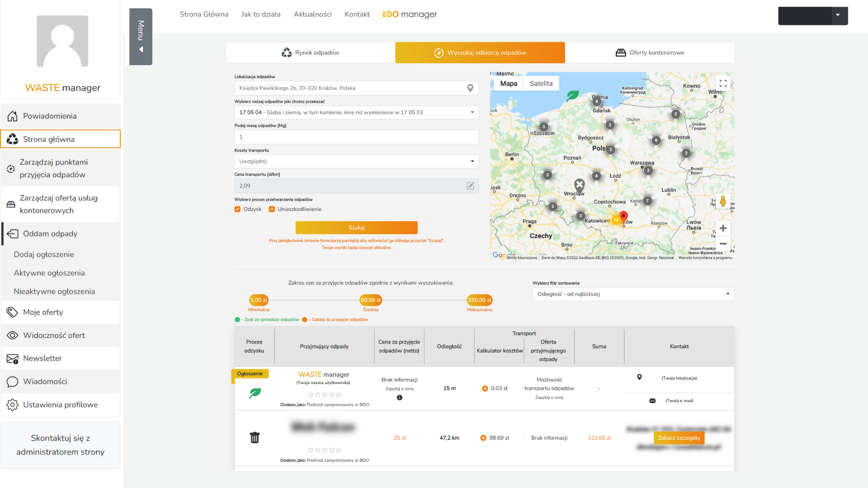Click the Zobacz szczegóły button
This screenshot has width=868, height=488.
point(679,438)
